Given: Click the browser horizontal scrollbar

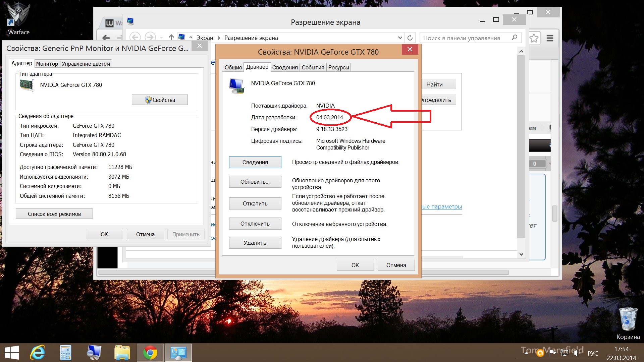Looking at the screenshot, I should 304,272.
